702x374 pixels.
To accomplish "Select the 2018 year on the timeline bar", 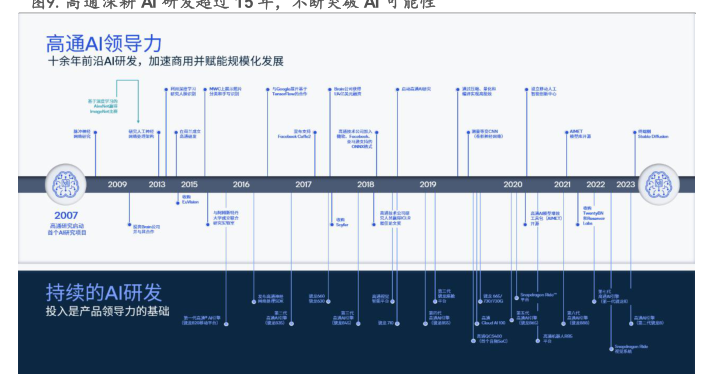I will tap(366, 185).
